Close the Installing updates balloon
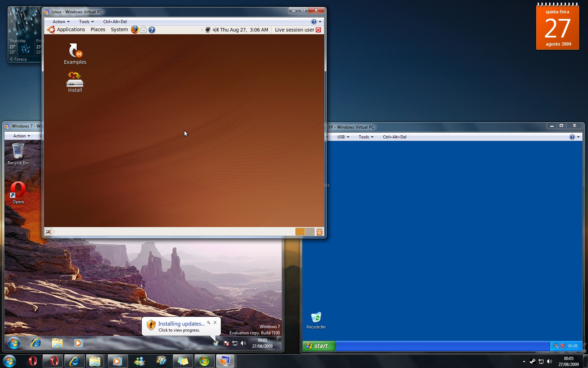This screenshot has height=368, width=588. (215, 322)
